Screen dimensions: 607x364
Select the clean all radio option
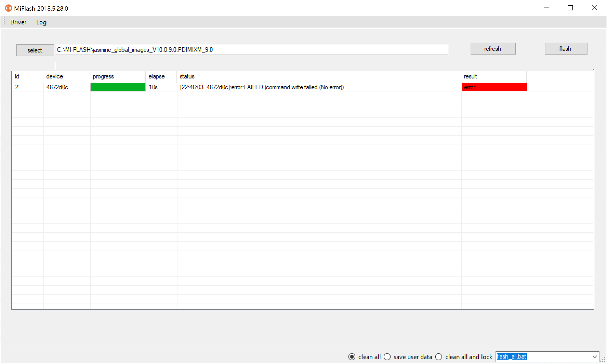tap(352, 357)
